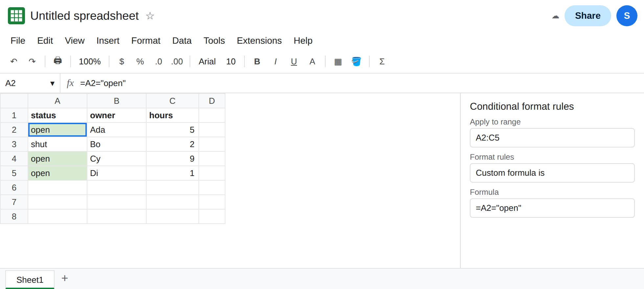Open the font size 10 dropdown
This screenshot has height=289, width=644.
[x=231, y=61]
